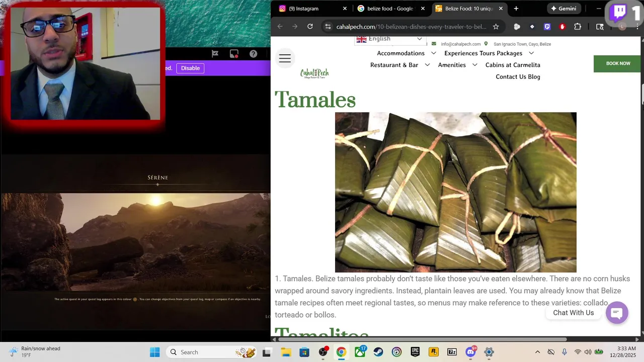The image size is (644, 362).
Task: Close the belize food Google tab
Action: (423, 9)
